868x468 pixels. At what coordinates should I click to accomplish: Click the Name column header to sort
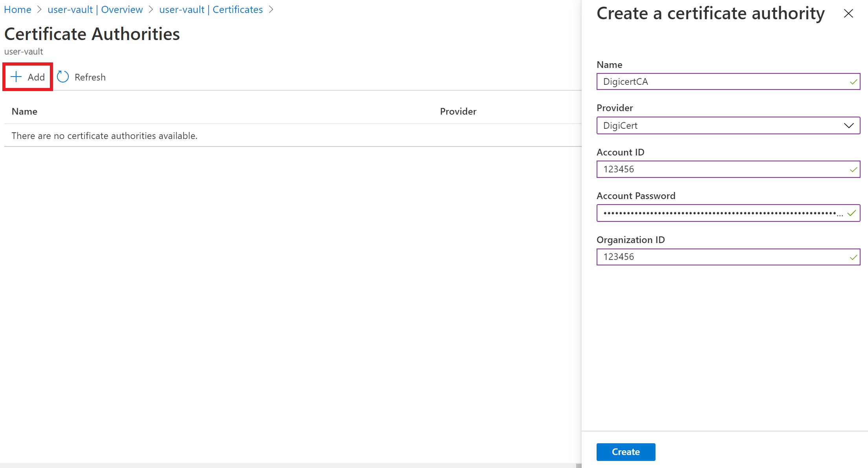coord(24,111)
